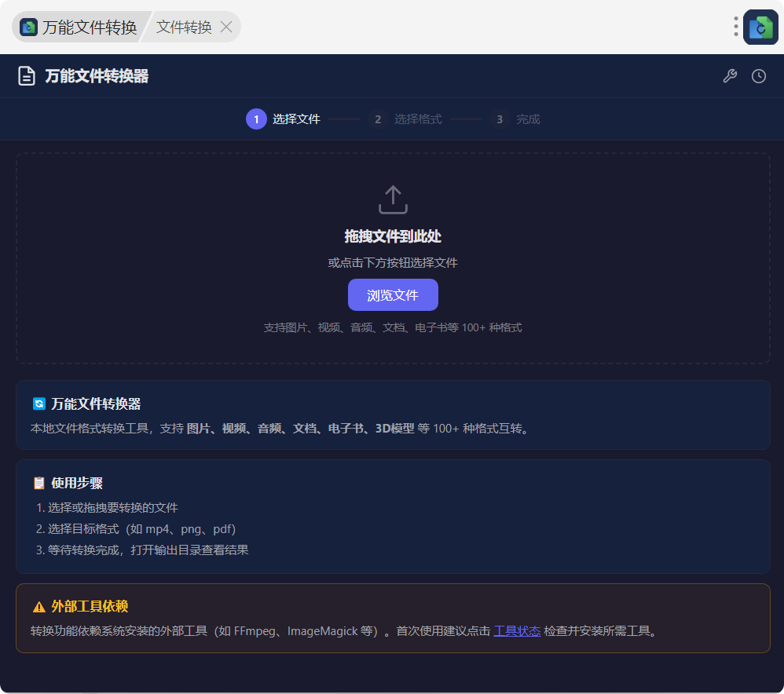Go to step 1 选择文件
784x694 pixels.
(x=283, y=119)
